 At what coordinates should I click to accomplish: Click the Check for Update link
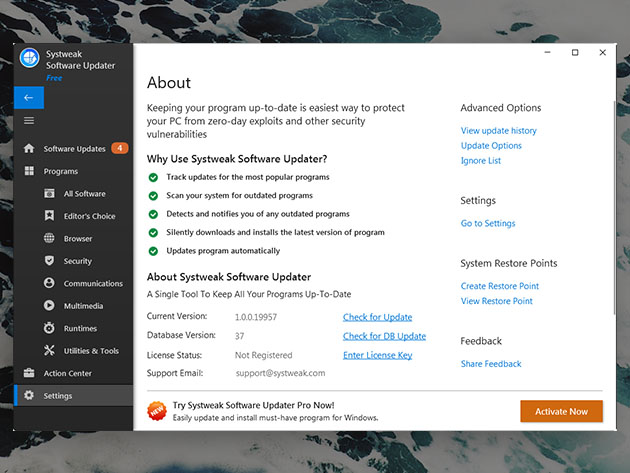(x=377, y=317)
